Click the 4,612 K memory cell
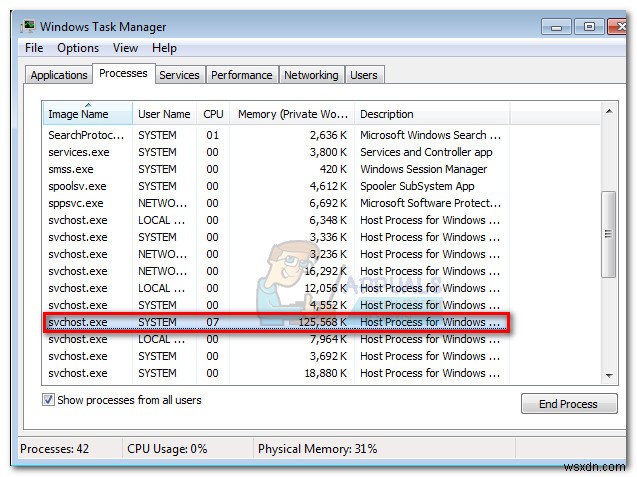 [x=328, y=186]
